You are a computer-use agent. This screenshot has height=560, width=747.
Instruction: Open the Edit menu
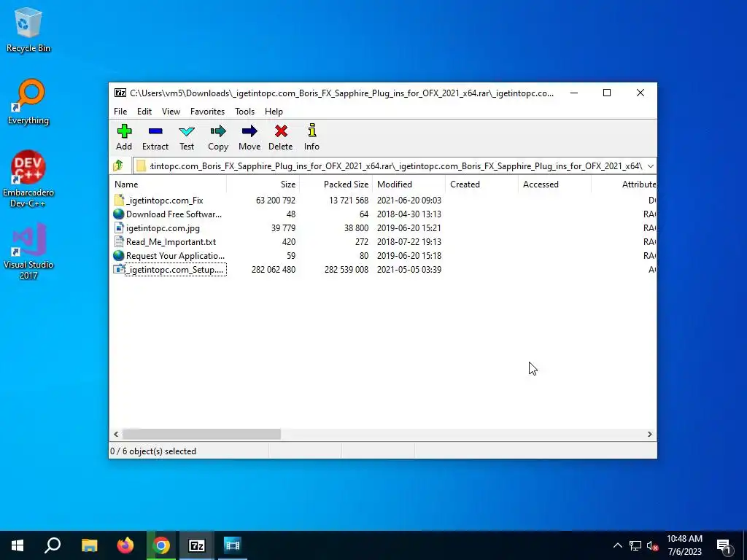click(144, 111)
